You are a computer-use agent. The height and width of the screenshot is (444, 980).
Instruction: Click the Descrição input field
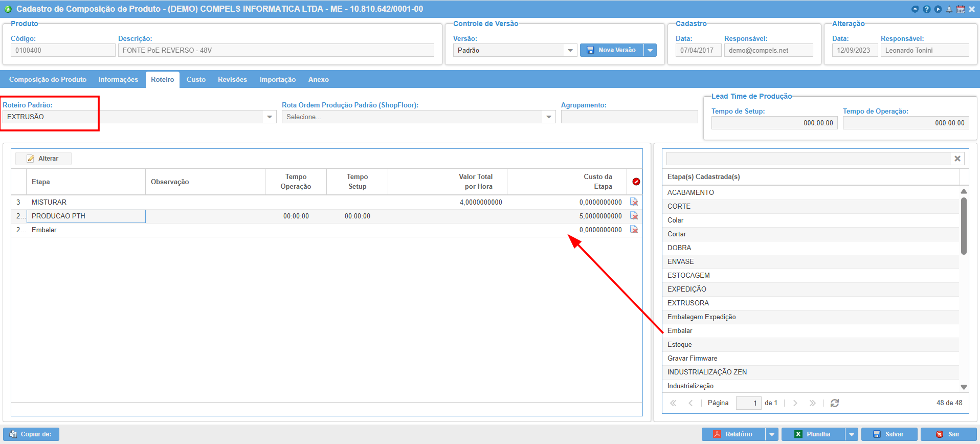tap(276, 50)
